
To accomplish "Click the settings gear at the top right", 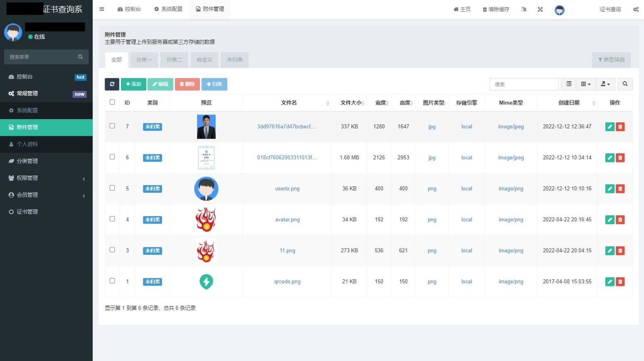I will pos(636,9).
